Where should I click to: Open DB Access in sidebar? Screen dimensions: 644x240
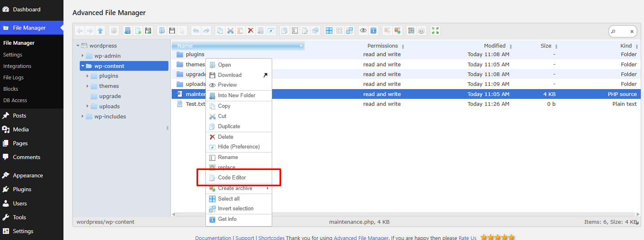click(x=15, y=100)
